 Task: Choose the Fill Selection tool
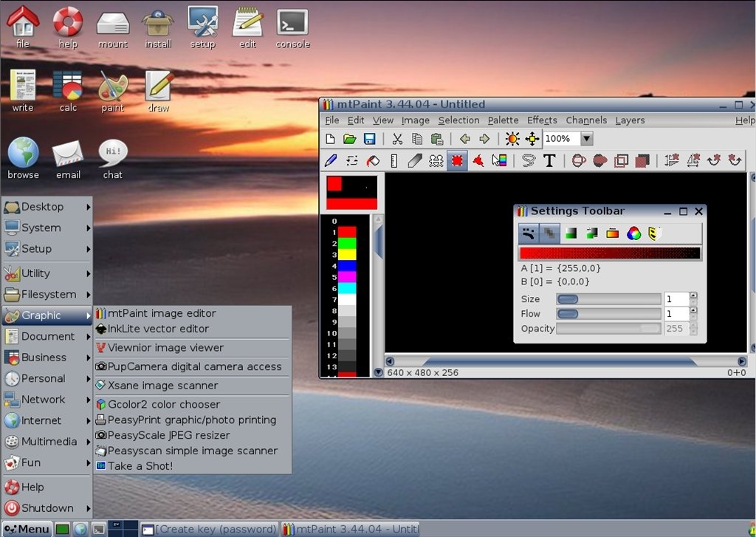pos(642,160)
